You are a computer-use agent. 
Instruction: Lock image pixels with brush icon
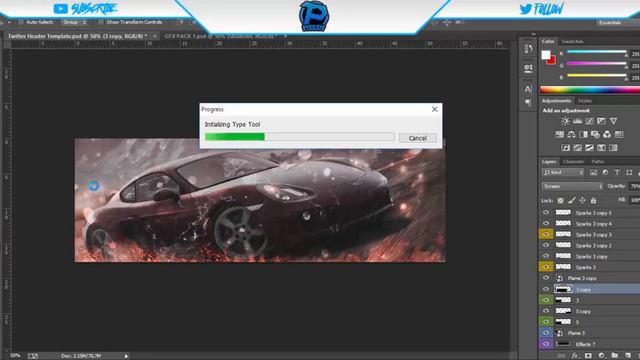tap(571, 200)
